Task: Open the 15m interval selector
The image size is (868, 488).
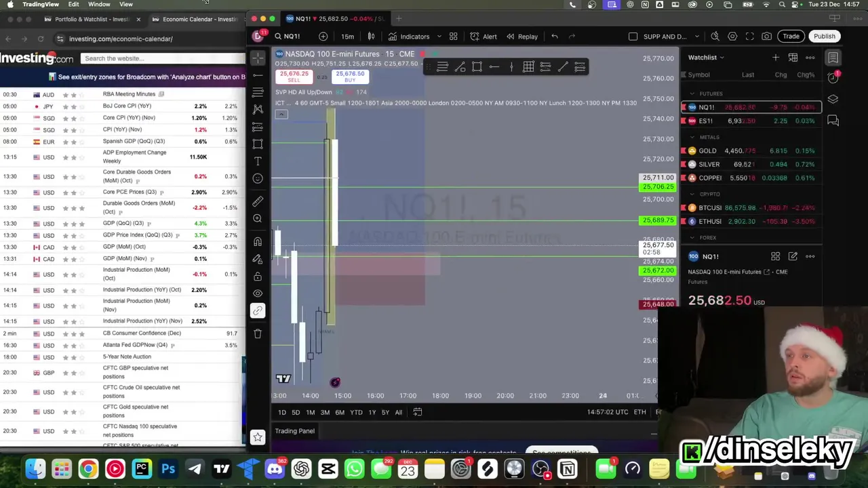Action: point(347,37)
